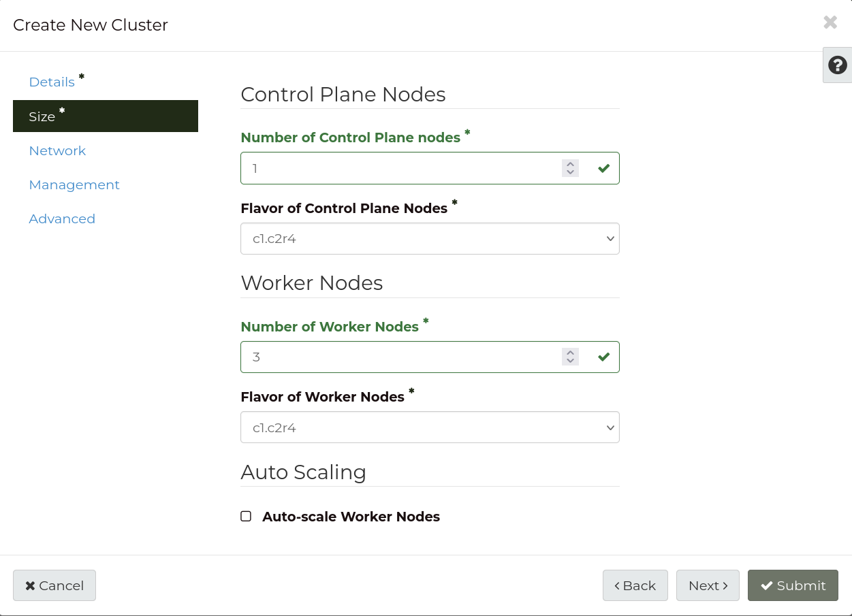
Task: Decrease Control Plane nodes with down arrow
Action: click(x=570, y=172)
